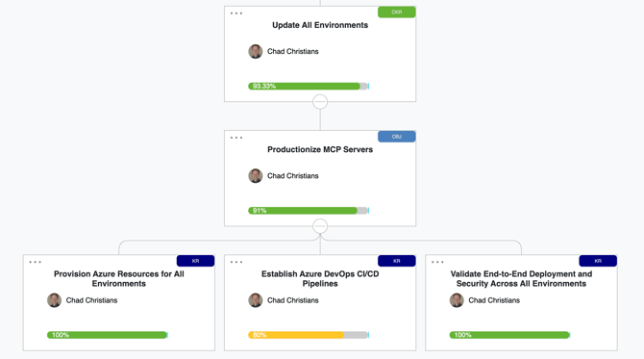This screenshot has height=359, width=644.
Task: Click the yellow 80% progress bar
Action: pos(309,335)
